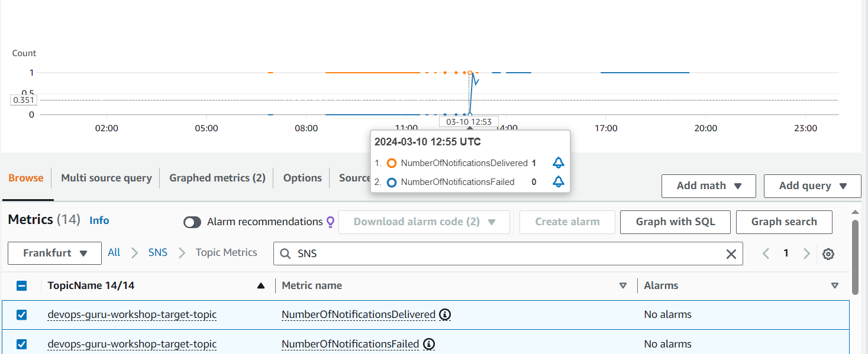Open the Add math dropdown
Image resolution: width=868 pixels, height=354 pixels.
point(708,186)
